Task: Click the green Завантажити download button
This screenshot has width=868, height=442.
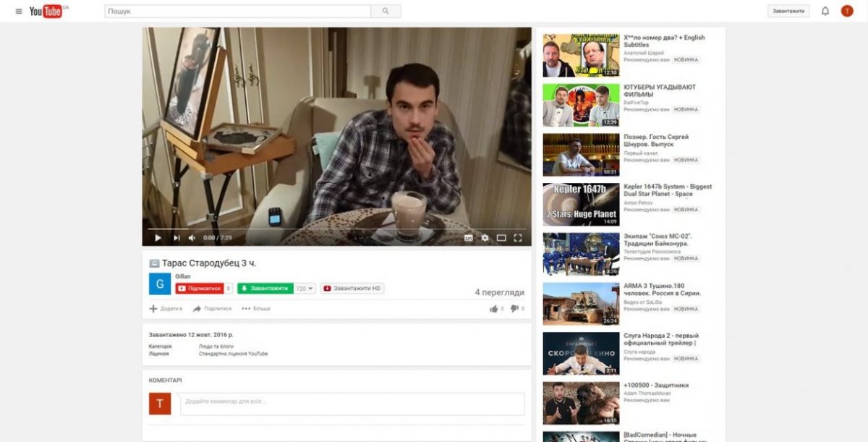Action: pos(265,288)
